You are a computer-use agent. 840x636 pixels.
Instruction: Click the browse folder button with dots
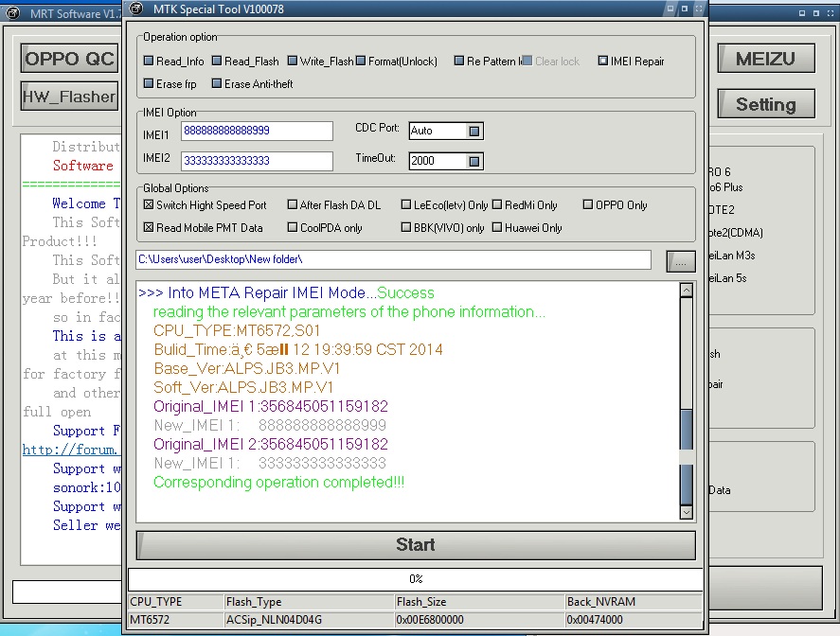pos(680,260)
